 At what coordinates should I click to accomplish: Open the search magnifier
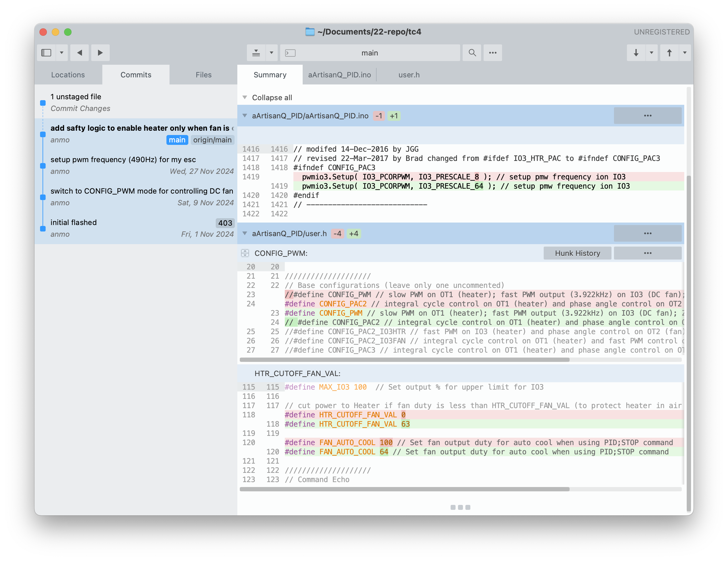click(x=472, y=53)
